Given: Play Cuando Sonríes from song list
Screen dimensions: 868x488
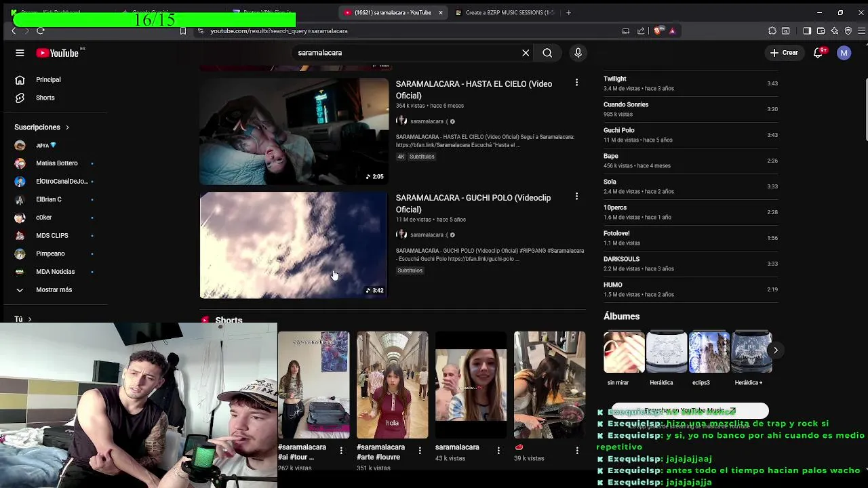Looking at the screenshot, I should (690, 109).
